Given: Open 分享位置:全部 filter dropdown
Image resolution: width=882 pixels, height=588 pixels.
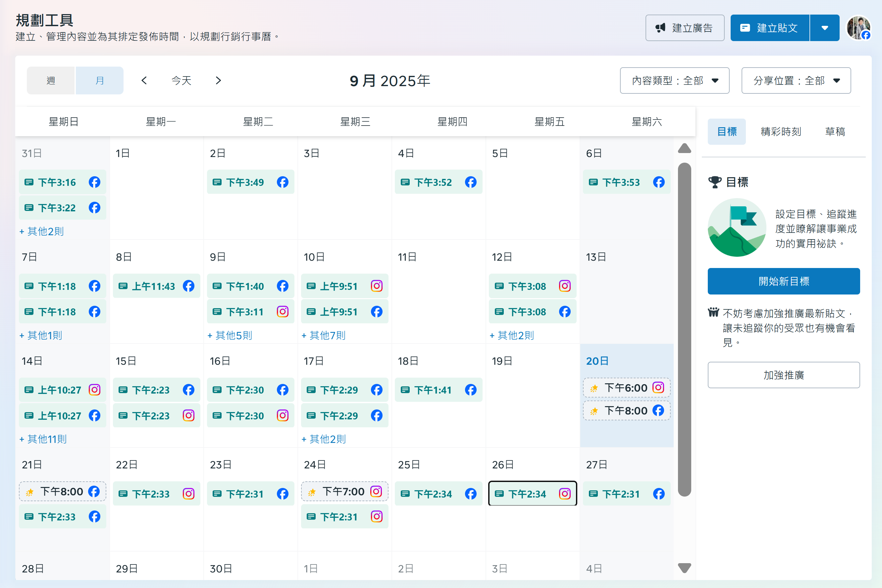Looking at the screenshot, I should click(x=796, y=80).
